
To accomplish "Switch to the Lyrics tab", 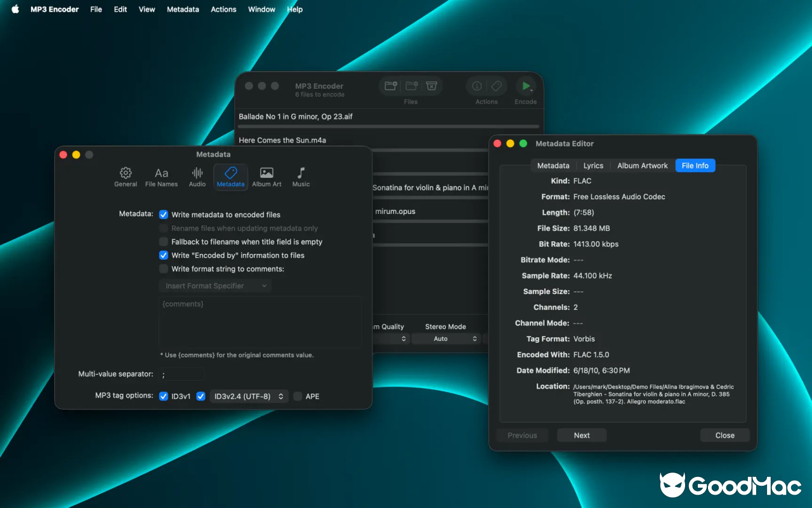I will 593,166.
